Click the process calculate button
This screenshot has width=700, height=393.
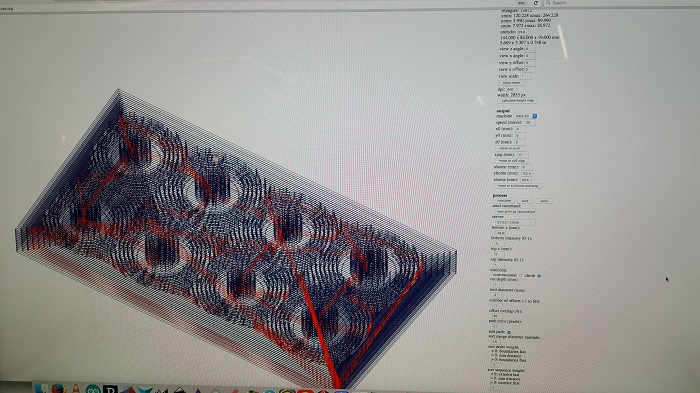[504, 201]
